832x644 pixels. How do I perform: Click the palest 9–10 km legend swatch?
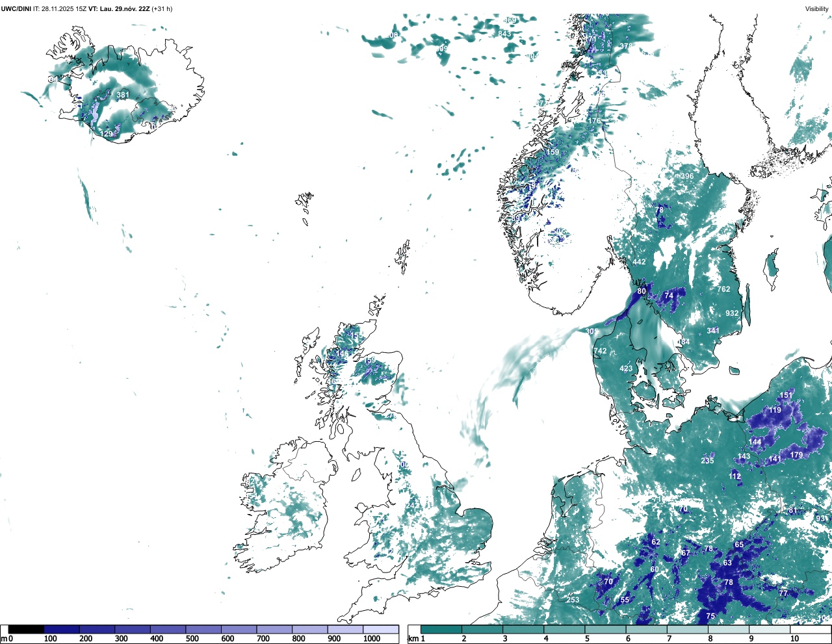tap(770, 629)
